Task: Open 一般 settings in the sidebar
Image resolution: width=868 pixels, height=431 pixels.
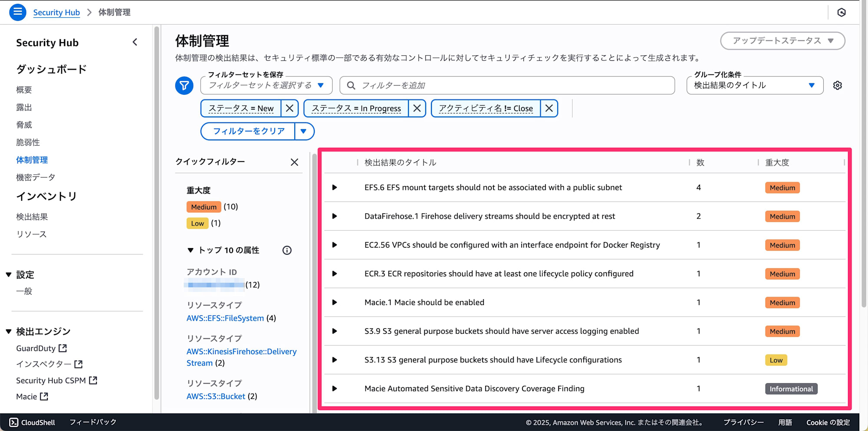Action: [x=24, y=291]
